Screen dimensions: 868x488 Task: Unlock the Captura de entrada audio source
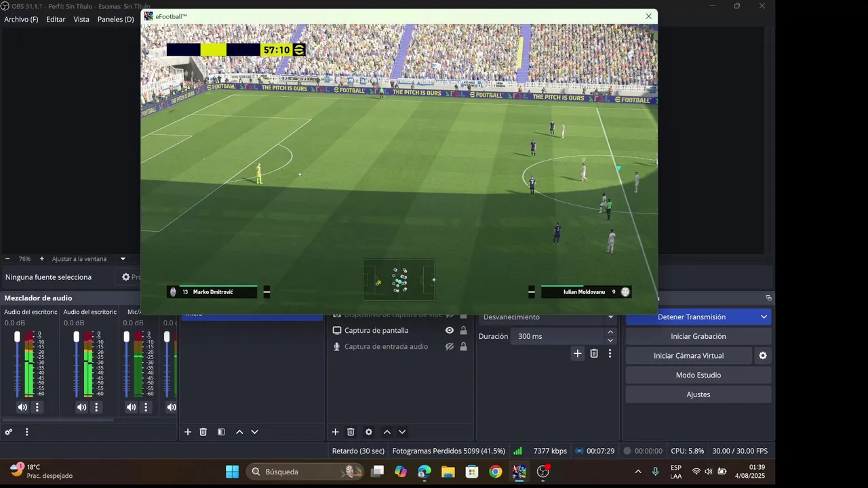[464, 347]
